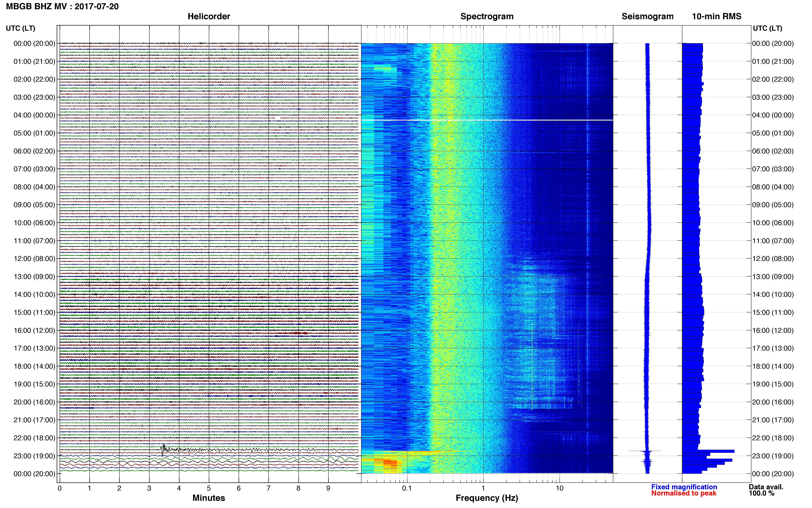This screenshot has height=508, width=812.
Task: Click the longest bar in the 10-min RMS panel
Action: click(708, 451)
